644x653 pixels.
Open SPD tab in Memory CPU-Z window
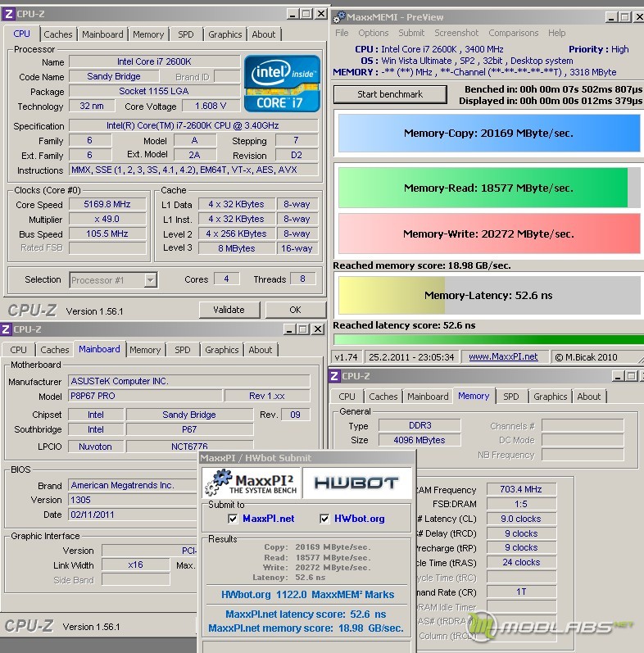pyautogui.click(x=511, y=397)
